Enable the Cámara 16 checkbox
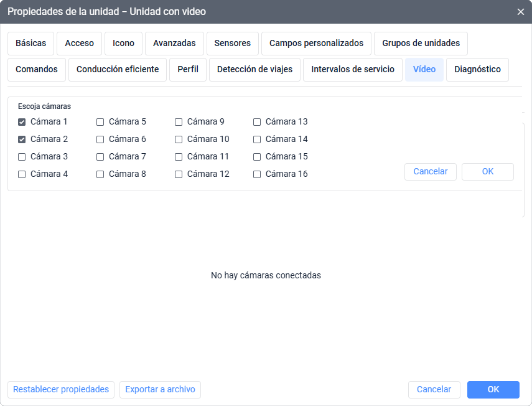Screen dimensions: 532x406 point(257,174)
